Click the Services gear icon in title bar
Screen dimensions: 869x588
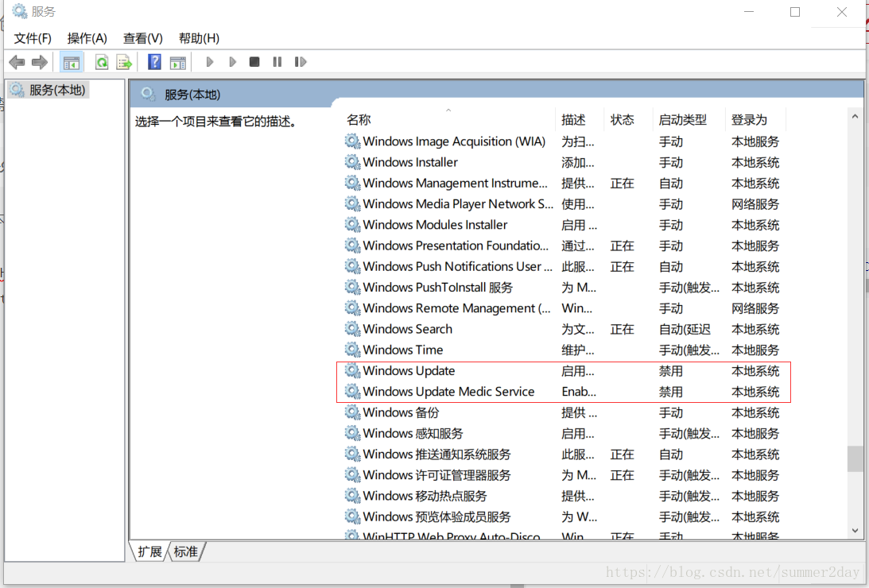point(19,11)
